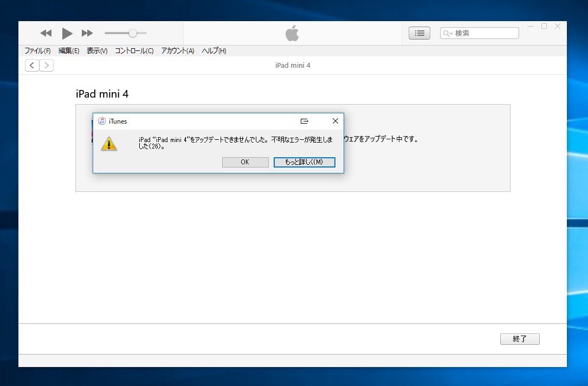Maximize the iTunes window
Screen dimensions: 588x386
pos(544,26)
